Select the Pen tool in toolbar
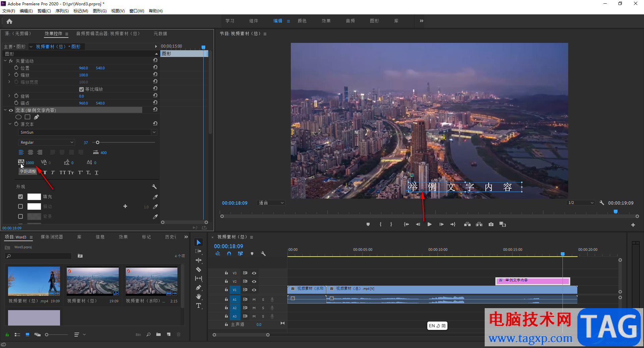 click(x=199, y=287)
